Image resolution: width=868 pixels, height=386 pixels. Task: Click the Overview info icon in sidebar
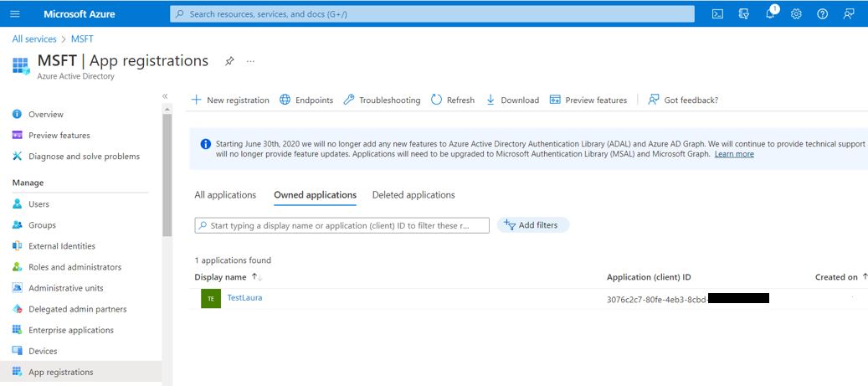pyautogui.click(x=18, y=114)
